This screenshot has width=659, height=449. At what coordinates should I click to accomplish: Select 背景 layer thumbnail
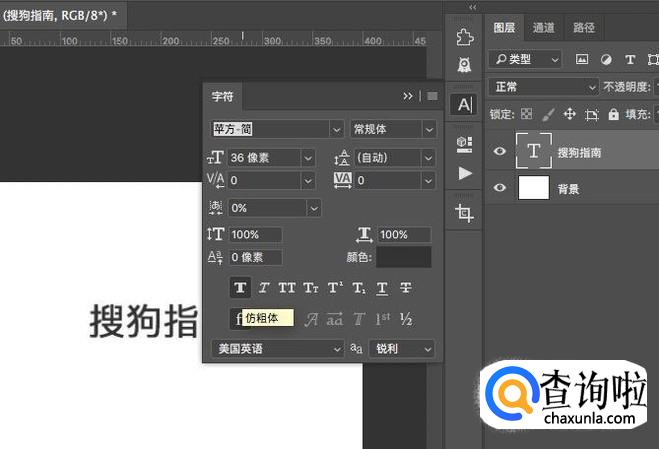(x=534, y=188)
